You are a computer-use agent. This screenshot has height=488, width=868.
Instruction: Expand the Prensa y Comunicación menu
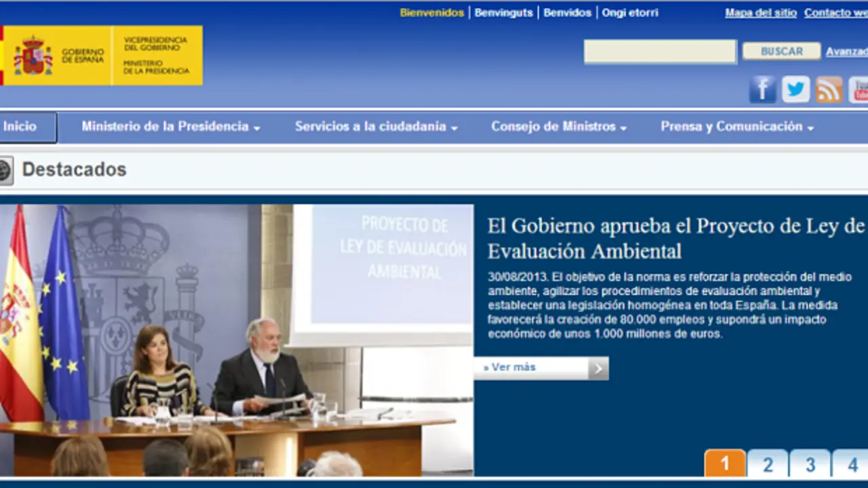(x=737, y=127)
